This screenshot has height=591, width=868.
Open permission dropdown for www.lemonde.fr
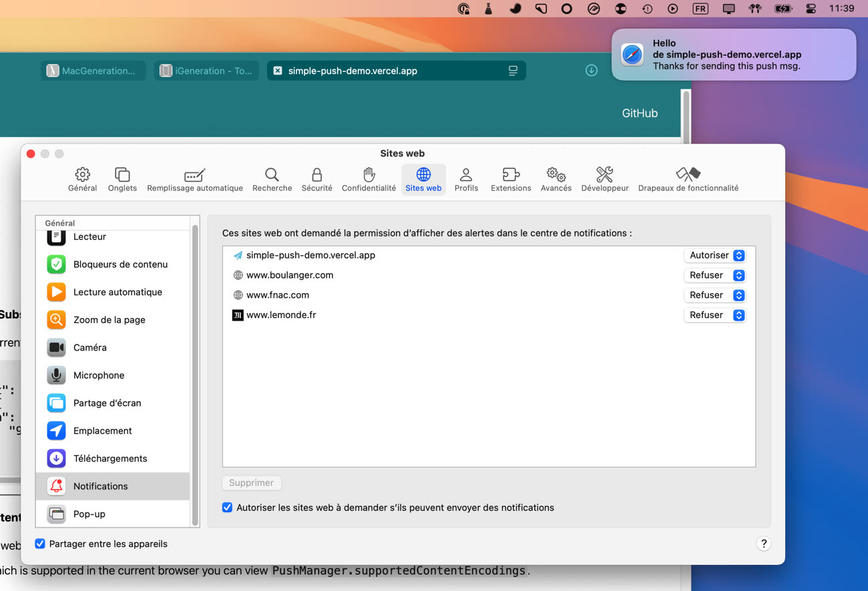714,315
